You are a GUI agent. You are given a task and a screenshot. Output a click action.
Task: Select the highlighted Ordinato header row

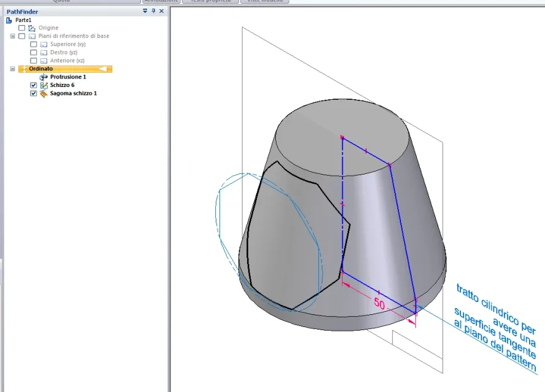pyautogui.click(x=66, y=69)
